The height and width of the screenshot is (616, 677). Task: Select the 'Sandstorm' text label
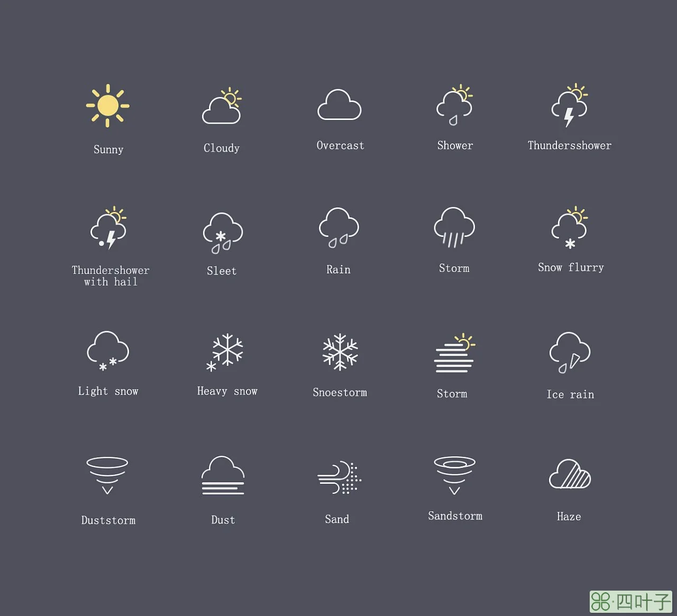click(455, 516)
